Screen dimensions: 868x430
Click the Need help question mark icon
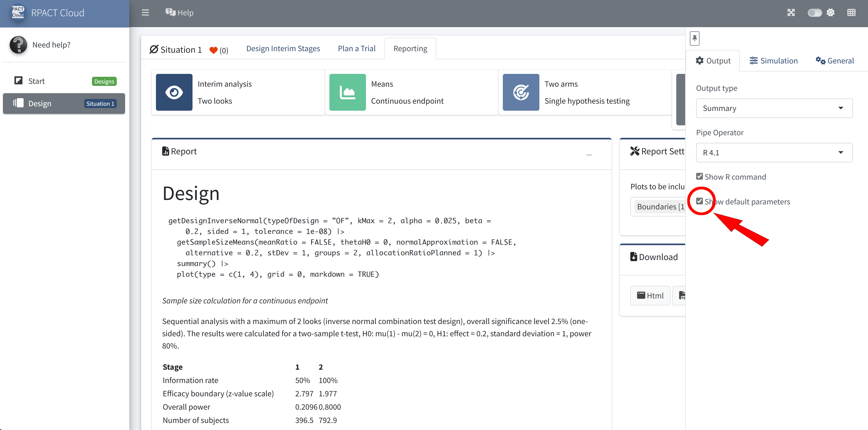18,45
